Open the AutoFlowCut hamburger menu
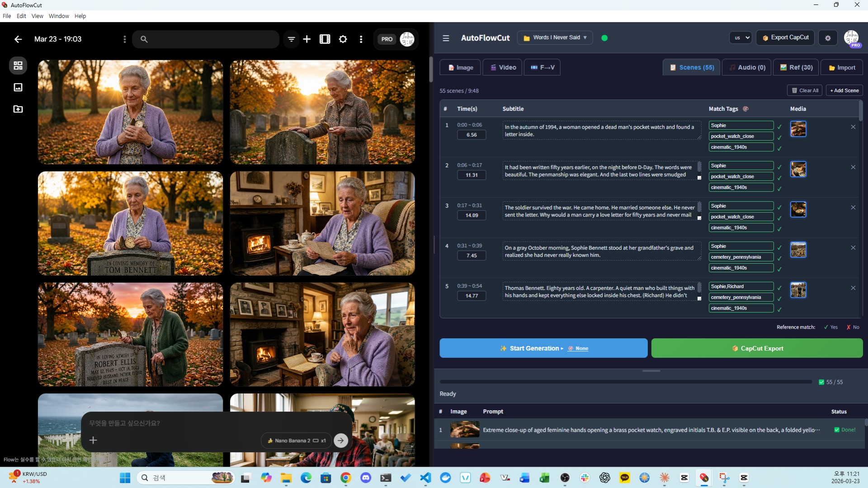This screenshot has width=868, height=488. click(x=446, y=38)
